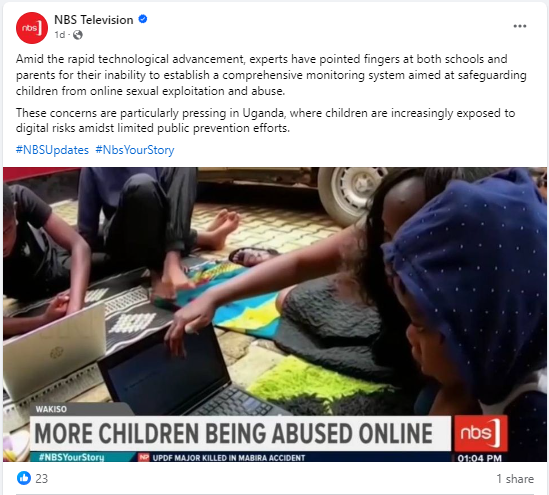Click the blue thumbs-up reaction icon

[x=24, y=478]
